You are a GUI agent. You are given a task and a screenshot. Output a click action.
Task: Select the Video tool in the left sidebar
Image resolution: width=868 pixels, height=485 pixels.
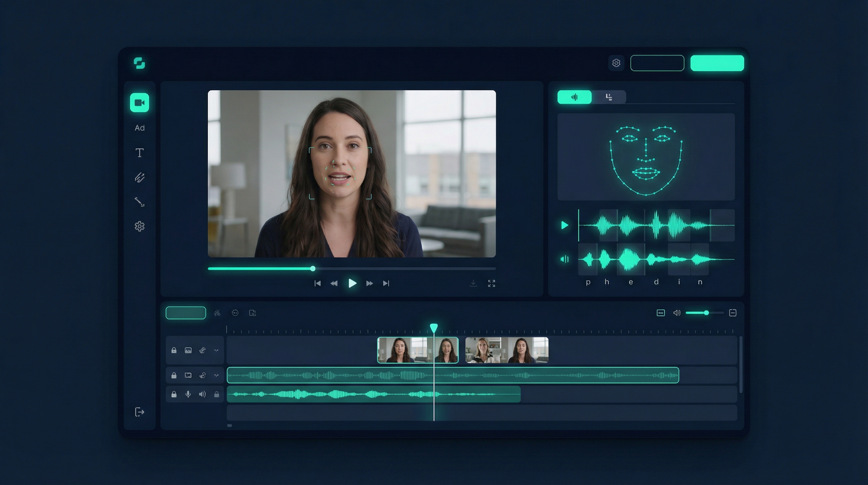(139, 103)
